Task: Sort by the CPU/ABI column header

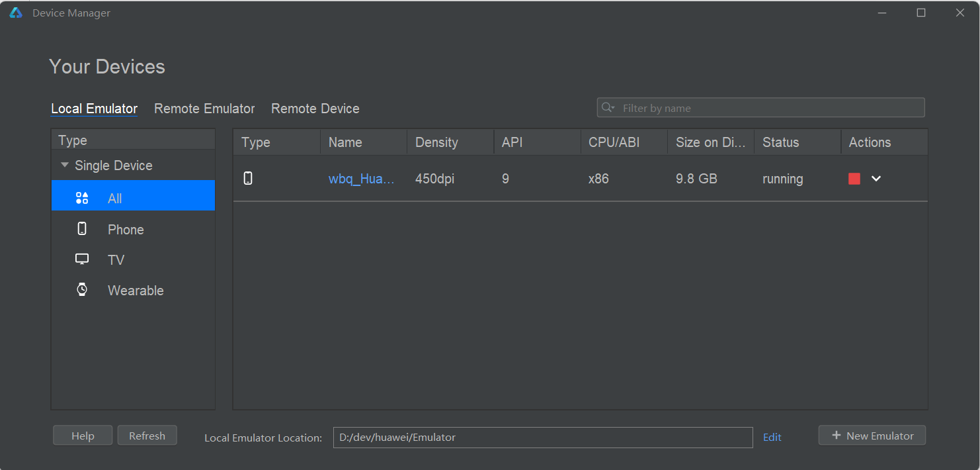Action: 624,142
